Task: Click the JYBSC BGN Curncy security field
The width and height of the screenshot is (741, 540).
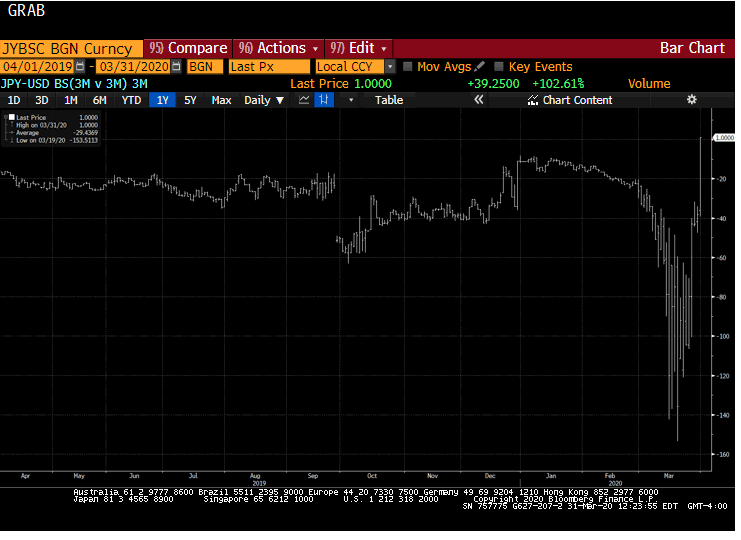Action: tap(71, 49)
